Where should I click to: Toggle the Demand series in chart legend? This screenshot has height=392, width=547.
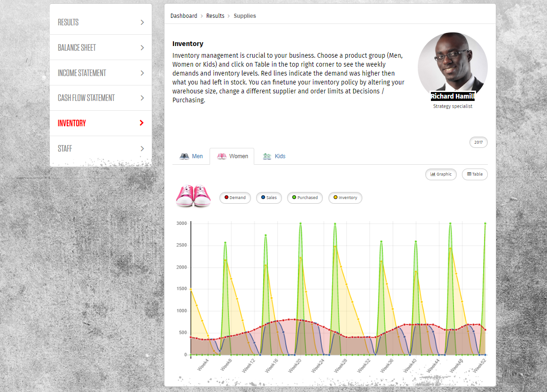tap(235, 198)
